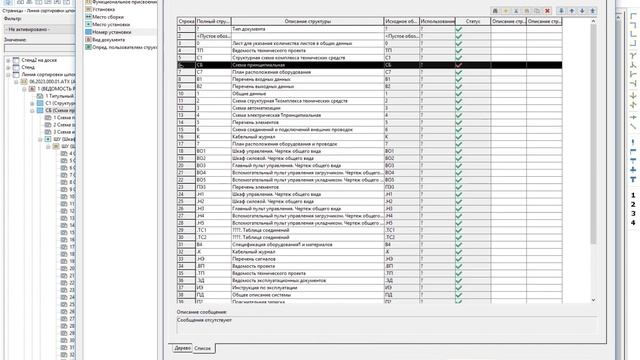The image size is (640, 360).
Task: Select the Общее описание системы row
Action: coord(369,295)
